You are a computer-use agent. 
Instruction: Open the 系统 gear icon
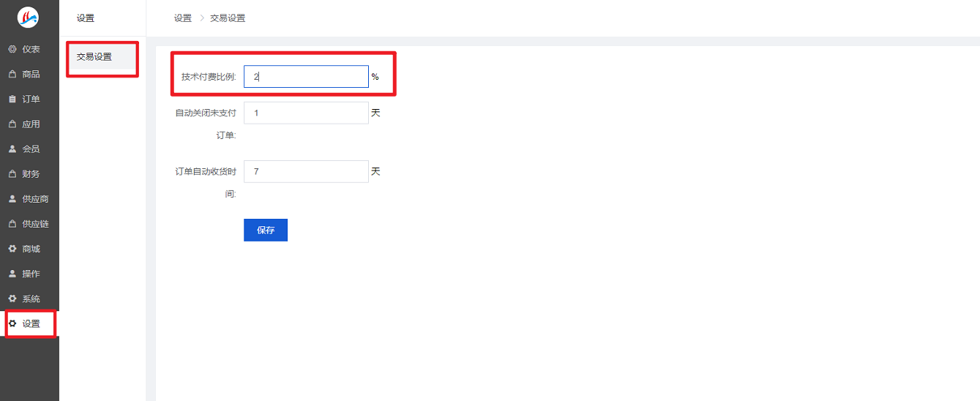pyautogui.click(x=12, y=299)
